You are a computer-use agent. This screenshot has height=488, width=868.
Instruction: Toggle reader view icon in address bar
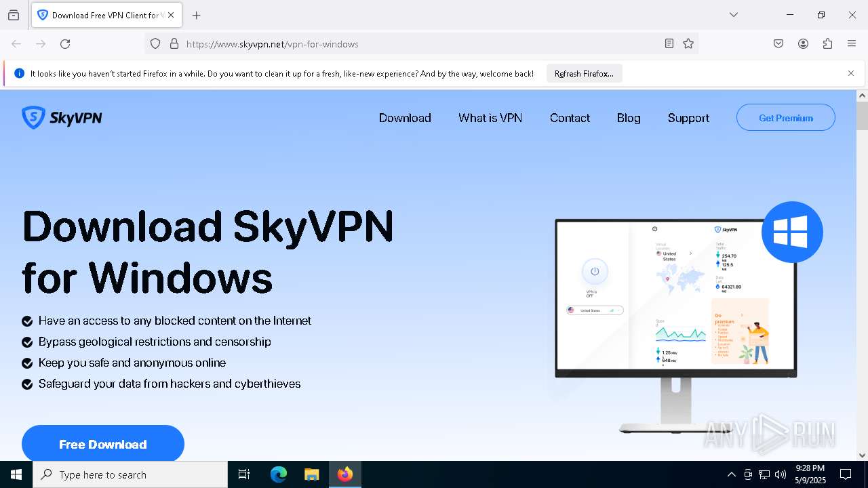[669, 44]
